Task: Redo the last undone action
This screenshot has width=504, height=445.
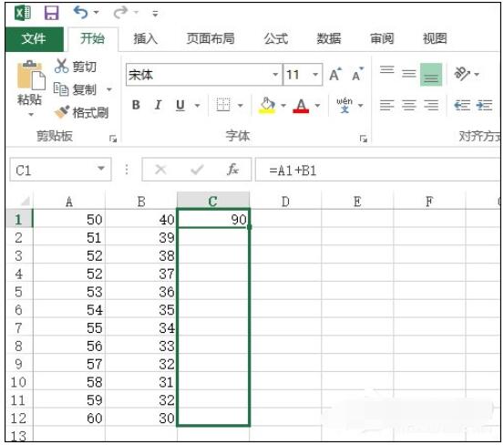Action: point(121,13)
